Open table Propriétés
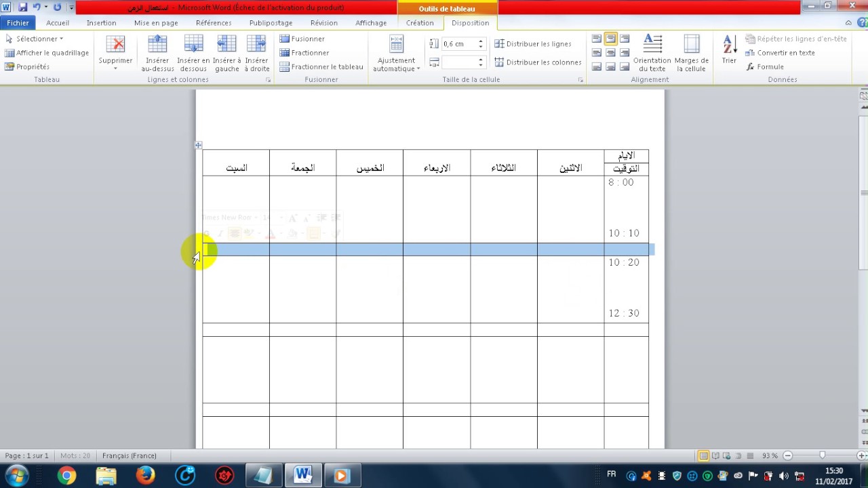The width and height of the screenshot is (868, 488). [x=27, y=66]
